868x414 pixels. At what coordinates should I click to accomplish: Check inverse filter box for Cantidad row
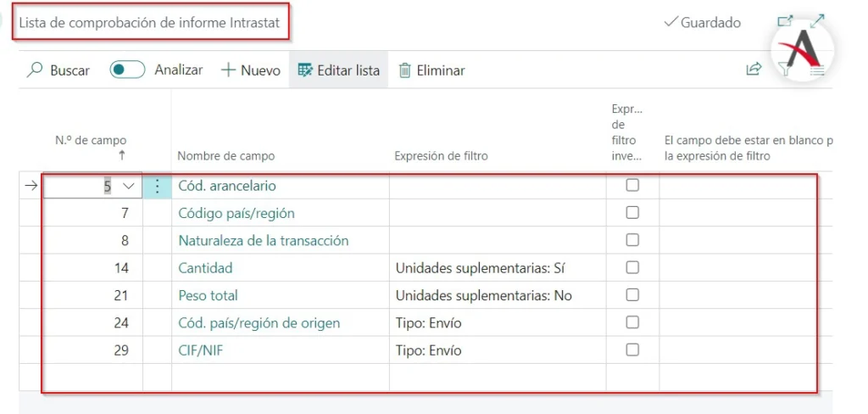coord(632,268)
